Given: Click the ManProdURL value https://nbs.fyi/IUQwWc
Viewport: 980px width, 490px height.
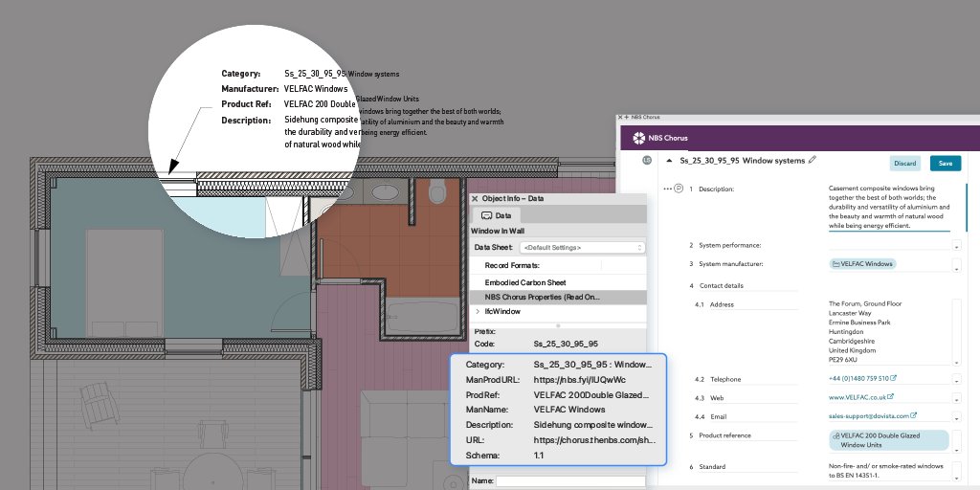Looking at the screenshot, I should 579,380.
